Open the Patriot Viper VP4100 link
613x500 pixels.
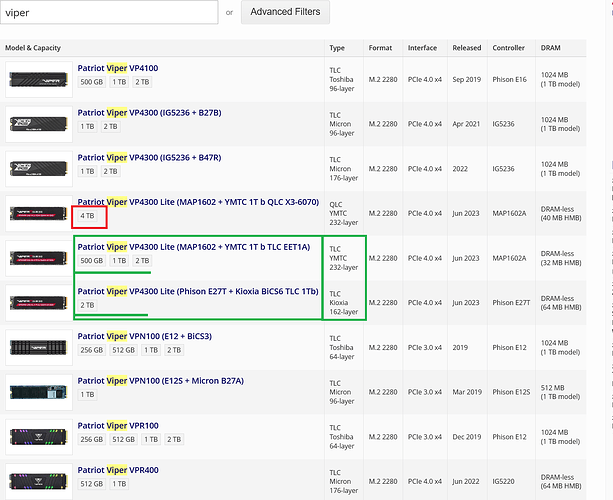[x=118, y=68]
